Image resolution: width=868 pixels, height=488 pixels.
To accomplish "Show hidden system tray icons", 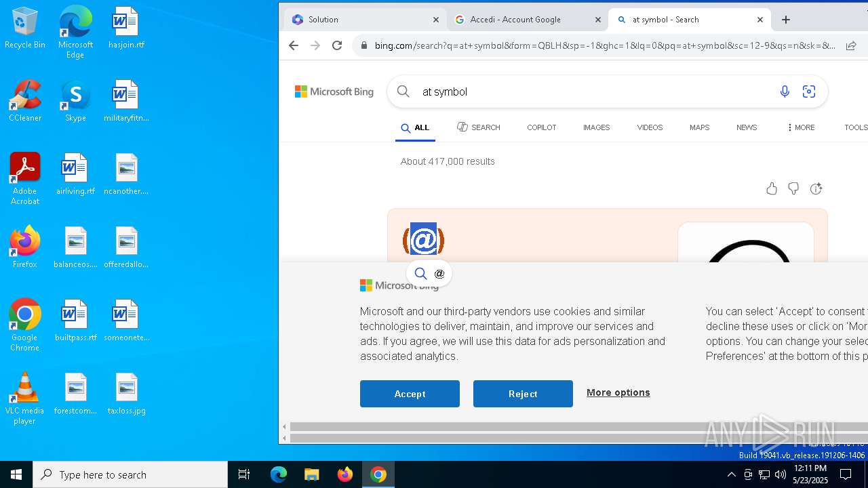I will click(x=731, y=474).
